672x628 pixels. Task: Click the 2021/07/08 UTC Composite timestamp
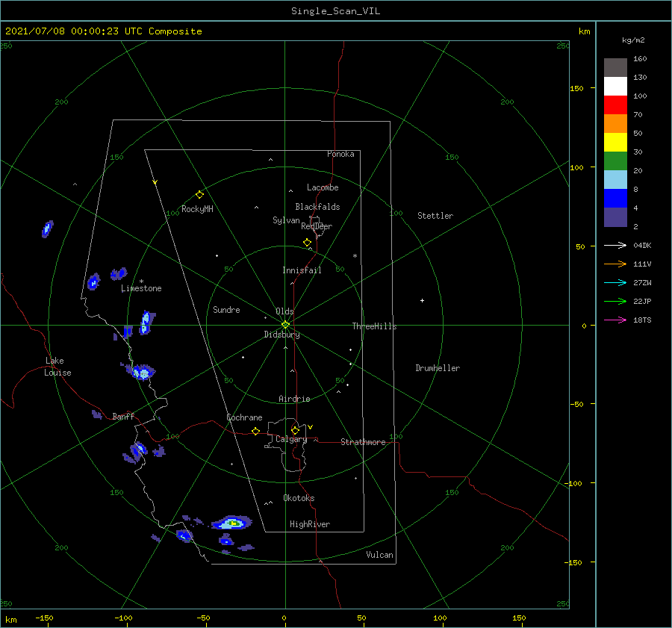[x=103, y=31]
